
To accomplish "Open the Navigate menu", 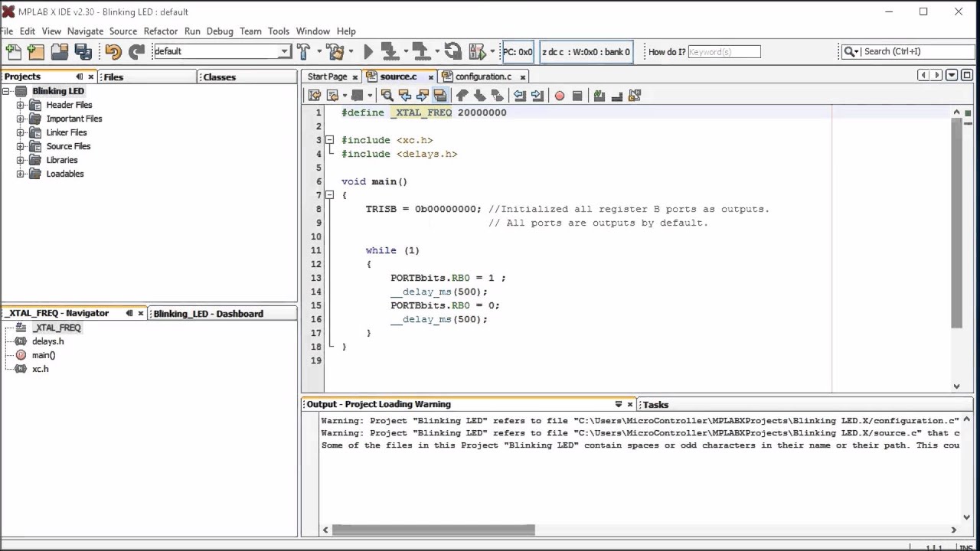I will 85,31.
